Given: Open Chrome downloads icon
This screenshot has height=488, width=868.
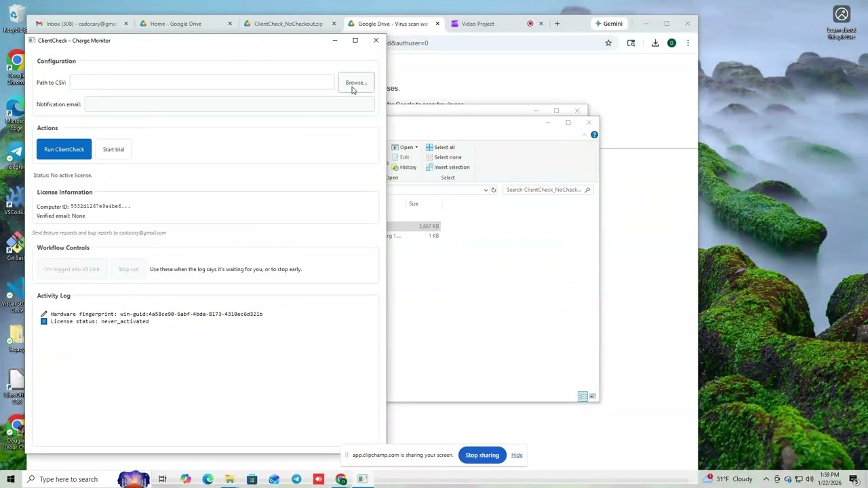Looking at the screenshot, I should [x=655, y=43].
